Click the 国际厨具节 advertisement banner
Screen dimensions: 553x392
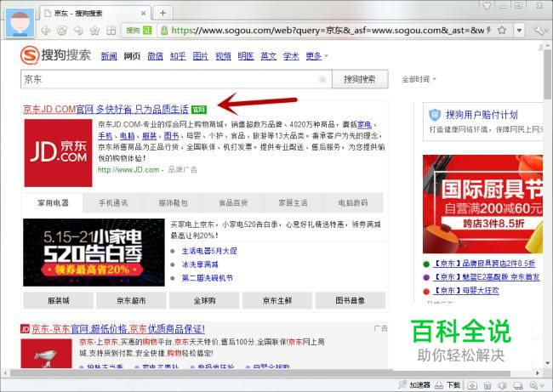point(483,204)
